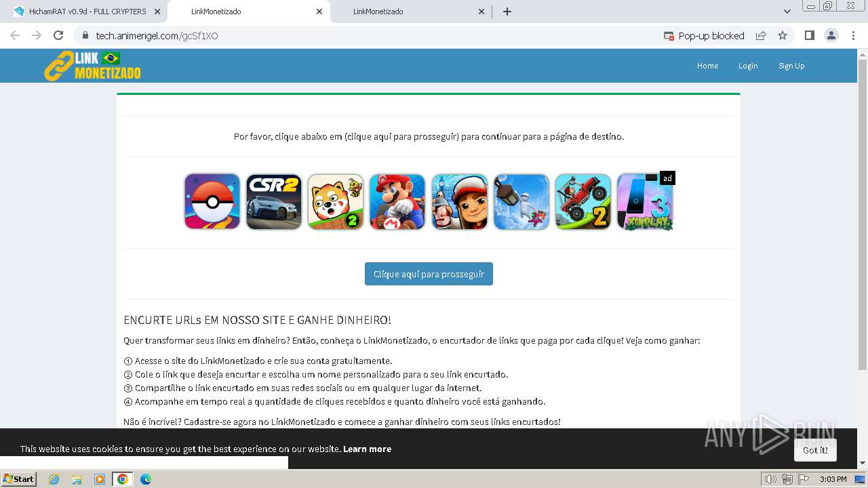The width and height of the screenshot is (868, 488).
Task: Click 'ENCURTE URLs EM NOSSO SITE' heading
Action: tap(257, 320)
